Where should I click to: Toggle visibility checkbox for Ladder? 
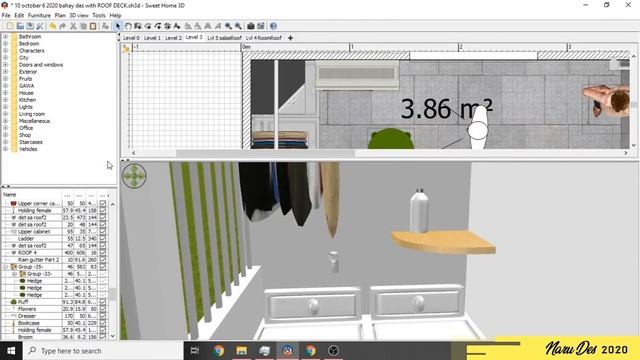pos(102,238)
